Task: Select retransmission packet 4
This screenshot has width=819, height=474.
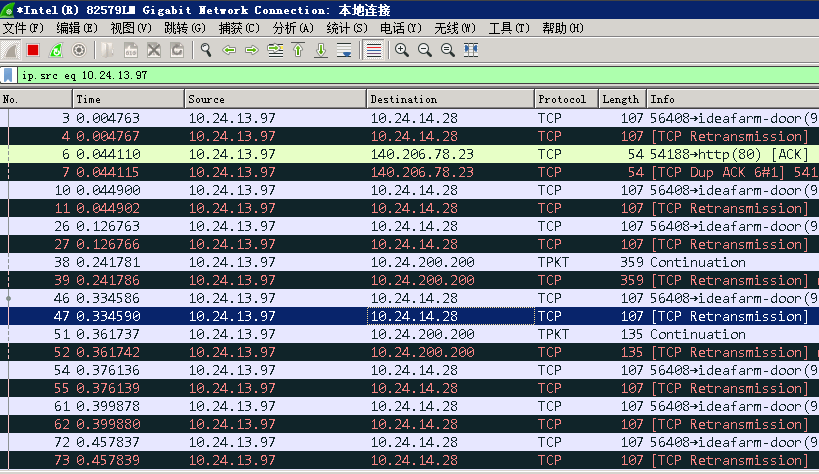Action: click(410, 136)
